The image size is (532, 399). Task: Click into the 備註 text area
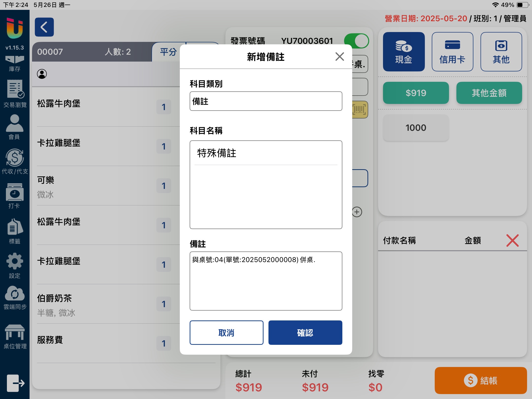click(x=266, y=281)
